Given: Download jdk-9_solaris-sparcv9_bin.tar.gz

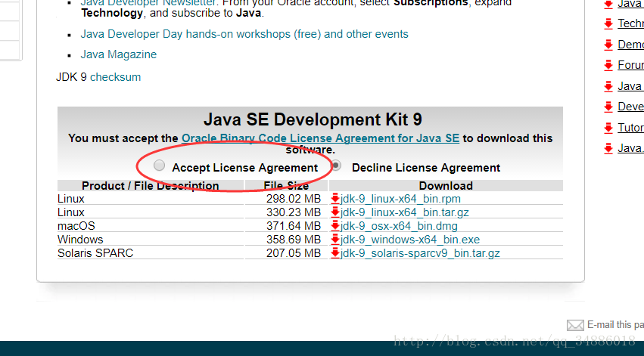Looking at the screenshot, I should click(x=420, y=253).
